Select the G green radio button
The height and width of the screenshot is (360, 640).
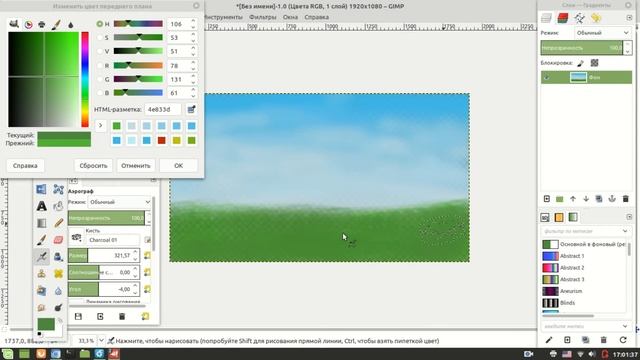coord(100,79)
